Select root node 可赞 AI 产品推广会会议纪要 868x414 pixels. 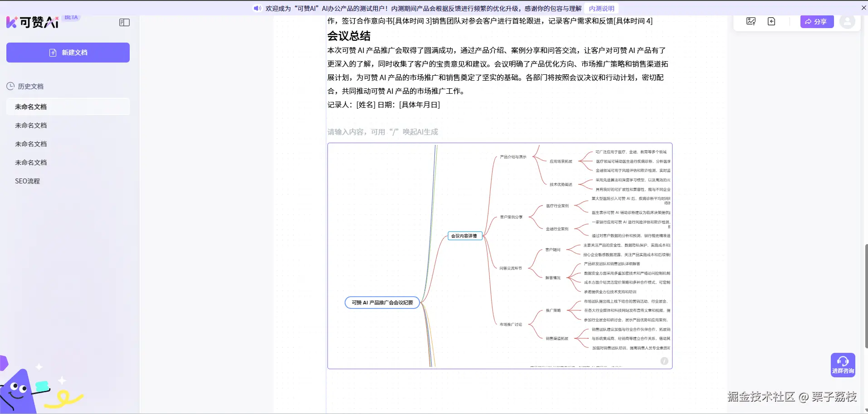(x=382, y=303)
